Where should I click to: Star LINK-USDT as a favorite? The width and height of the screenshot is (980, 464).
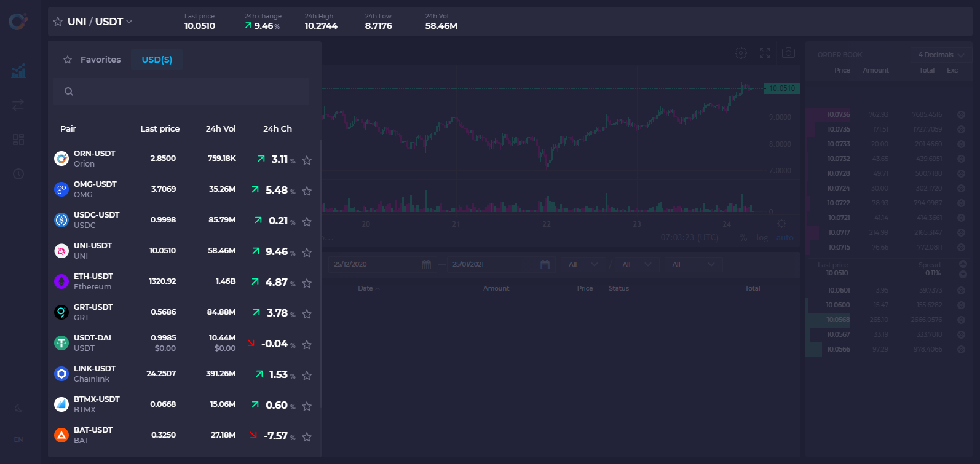click(x=307, y=376)
